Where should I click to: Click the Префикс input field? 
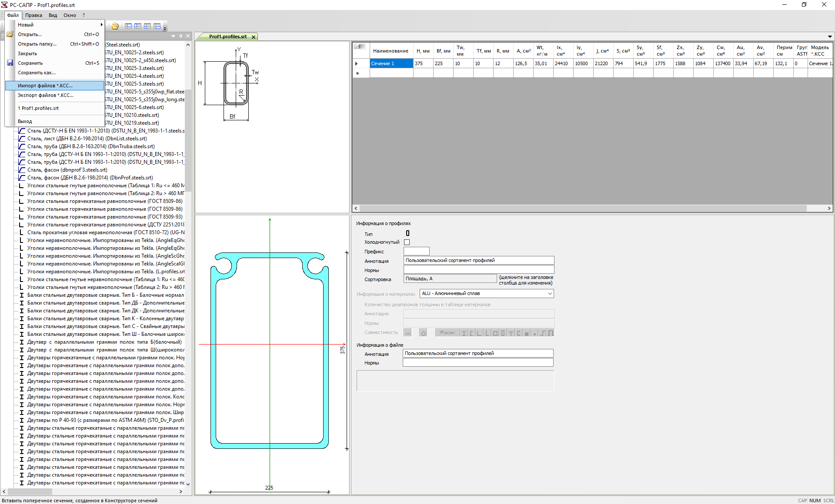click(x=416, y=252)
